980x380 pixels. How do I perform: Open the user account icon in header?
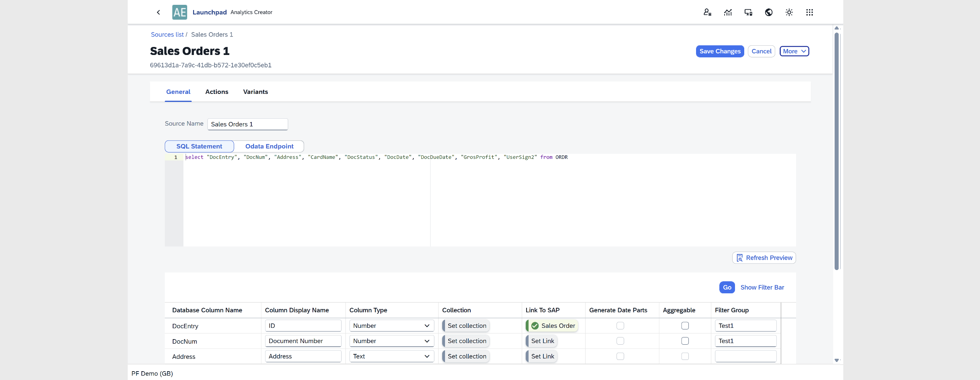[x=708, y=12]
